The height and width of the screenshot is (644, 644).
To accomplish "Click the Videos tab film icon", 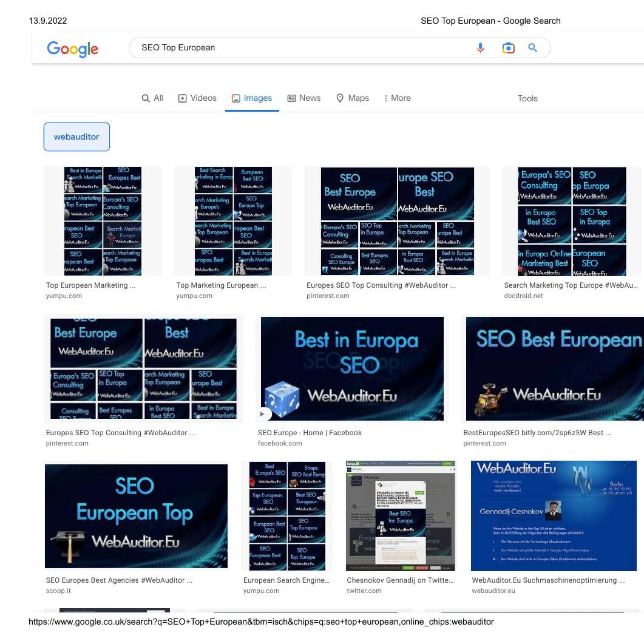I will point(183,98).
